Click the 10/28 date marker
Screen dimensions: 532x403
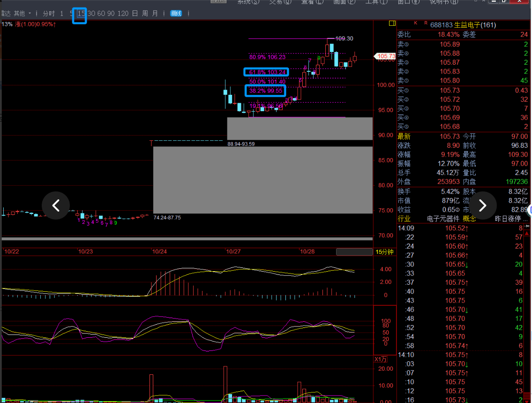(x=307, y=251)
